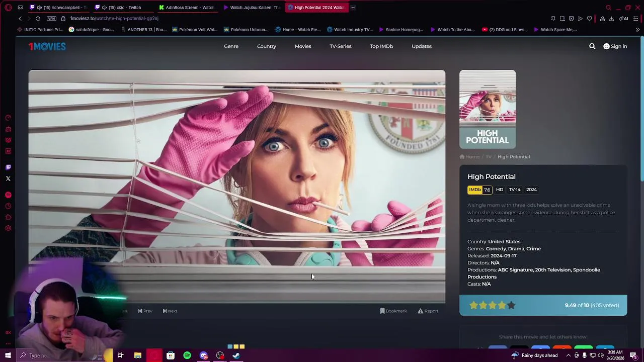
Task: Click the site search magnifier icon
Action: [x=592, y=46]
